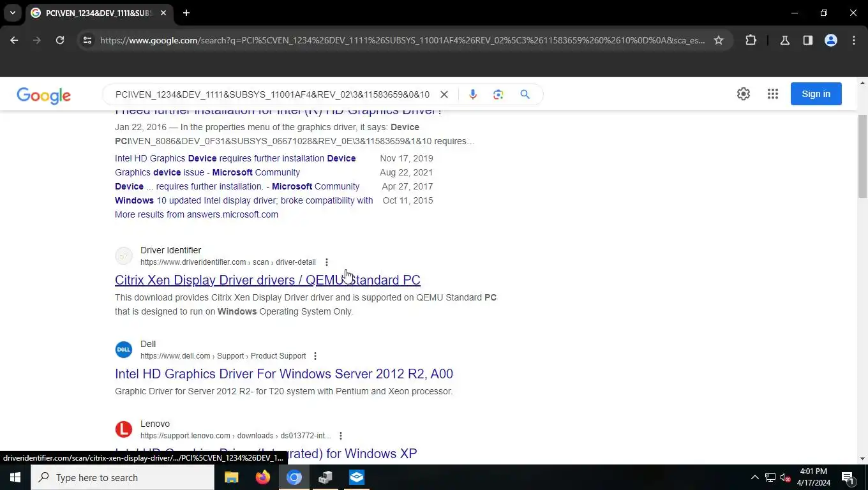Viewport: 868px width, 490px height.
Task: Click driveridentifier.com breadcrumb URL
Action: 228,262
